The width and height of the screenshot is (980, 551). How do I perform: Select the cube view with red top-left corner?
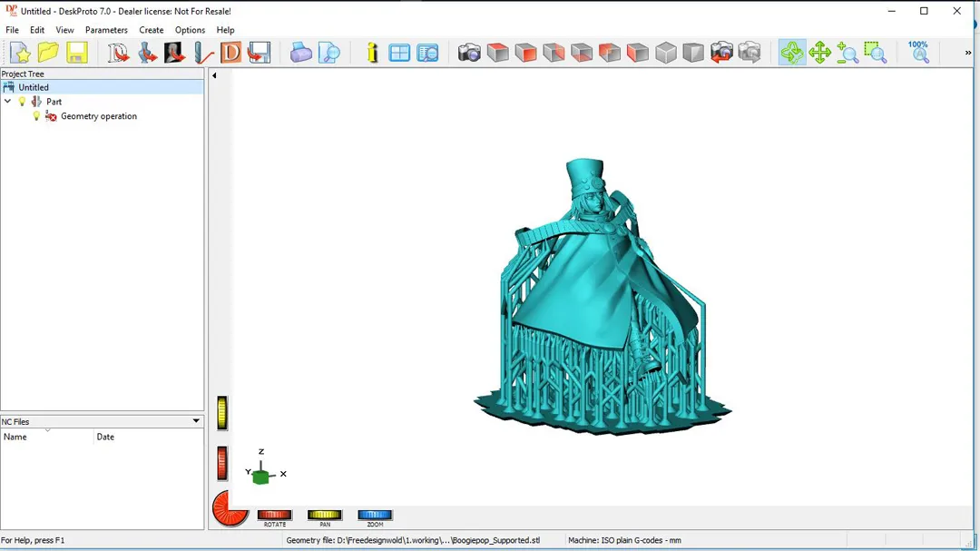[610, 53]
